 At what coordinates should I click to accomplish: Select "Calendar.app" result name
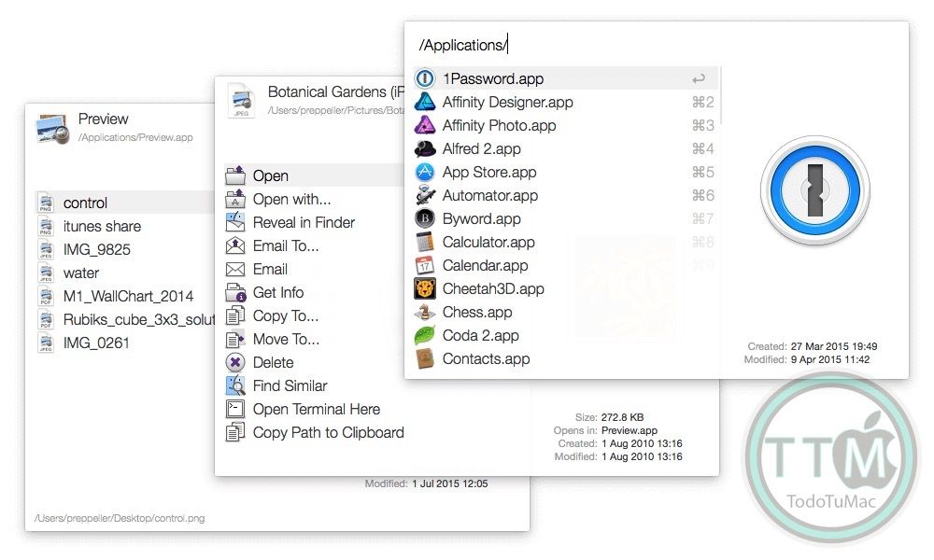pyautogui.click(x=486, y=265)
